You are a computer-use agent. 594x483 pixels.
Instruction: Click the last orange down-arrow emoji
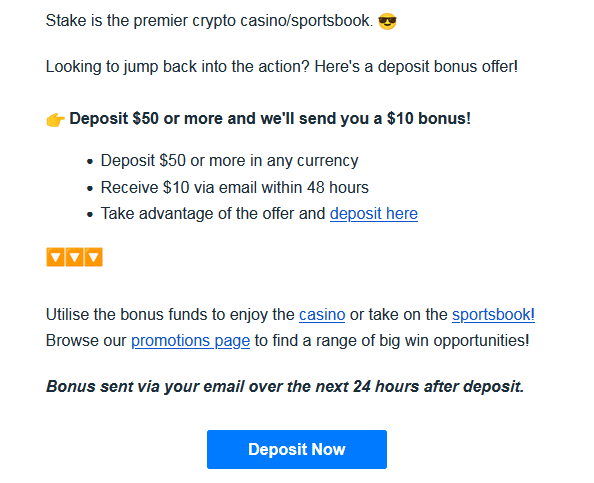click(93, 257)
